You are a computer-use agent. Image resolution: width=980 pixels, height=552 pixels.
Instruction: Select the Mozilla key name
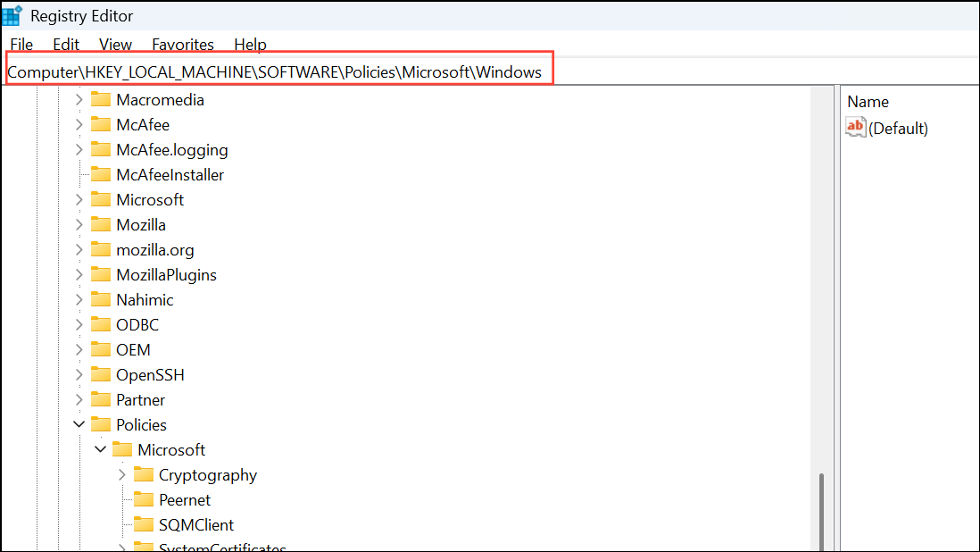tap(141, 225)
